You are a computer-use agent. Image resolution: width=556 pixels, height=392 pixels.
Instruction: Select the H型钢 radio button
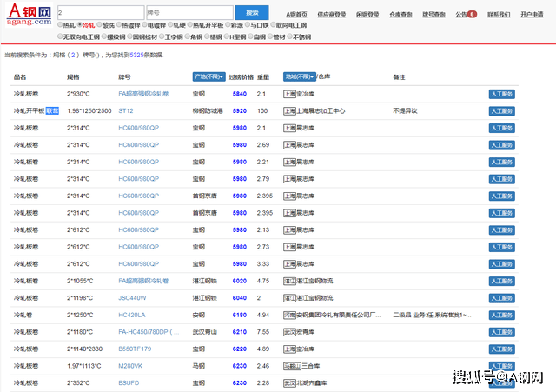tap(227, 37)
